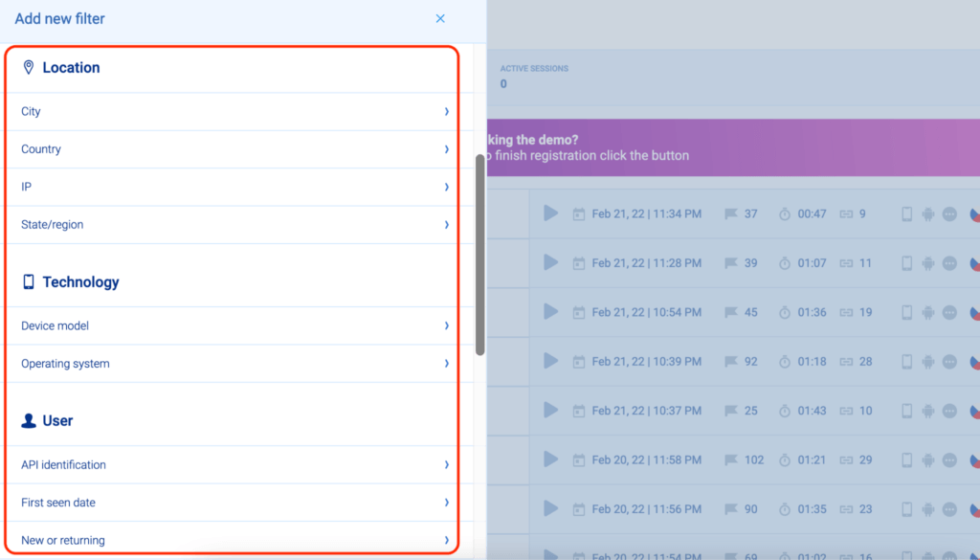The height and width of the screenshot is (560, 980).
Task: Click the Technology phone icon
Action: click(29, 282)
